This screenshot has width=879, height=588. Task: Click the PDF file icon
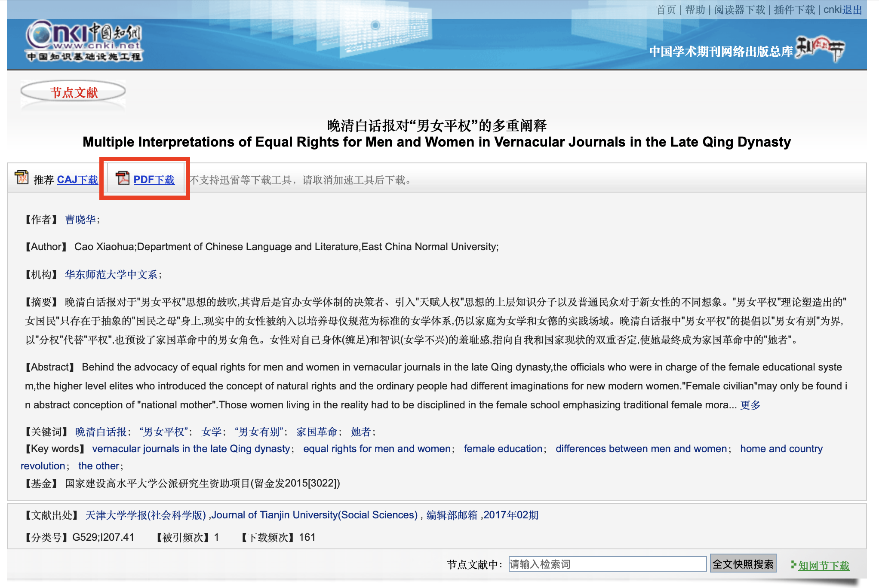click(123, 178)
